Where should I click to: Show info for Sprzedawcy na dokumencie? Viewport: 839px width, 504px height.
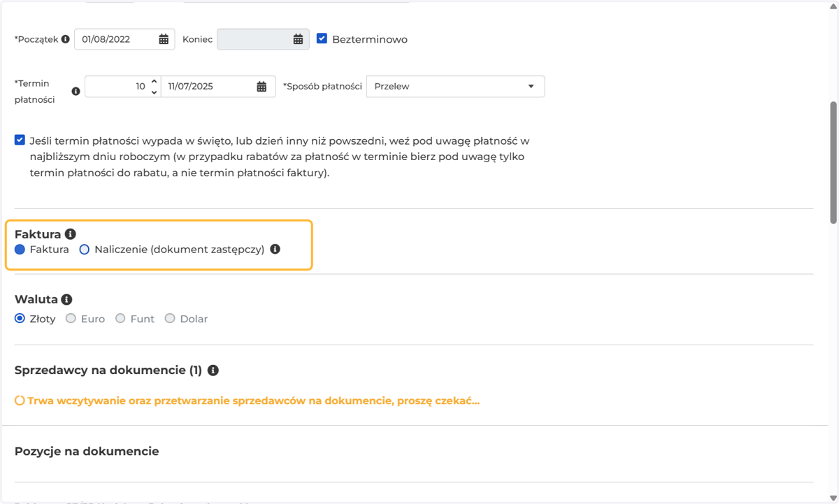coord(213,370)
